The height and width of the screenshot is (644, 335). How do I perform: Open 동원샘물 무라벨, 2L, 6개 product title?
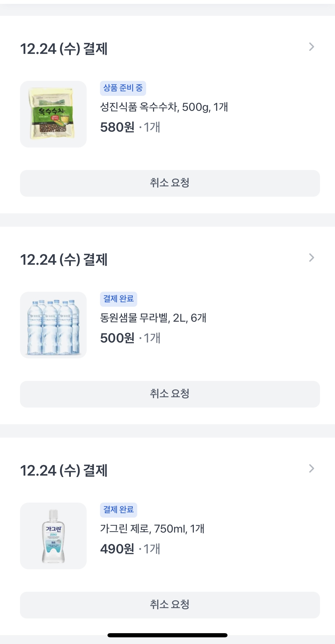(153, 318)
